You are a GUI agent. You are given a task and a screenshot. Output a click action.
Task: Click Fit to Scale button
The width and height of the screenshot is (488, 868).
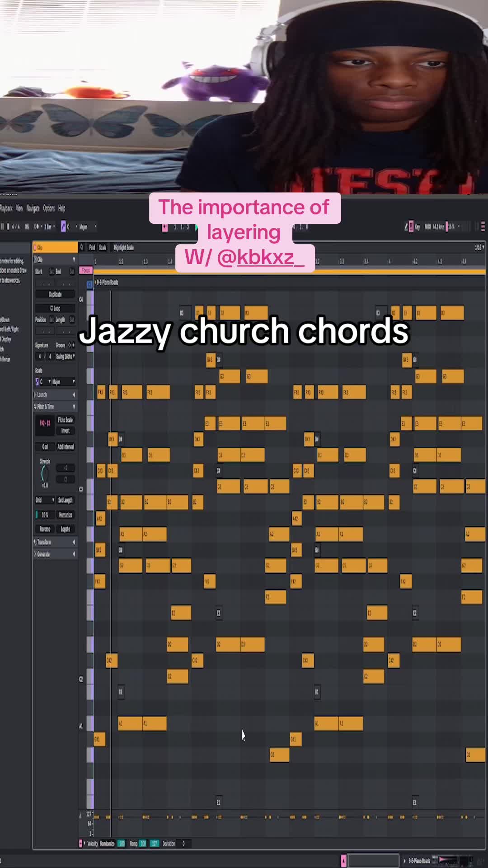(x=66, y=420)
